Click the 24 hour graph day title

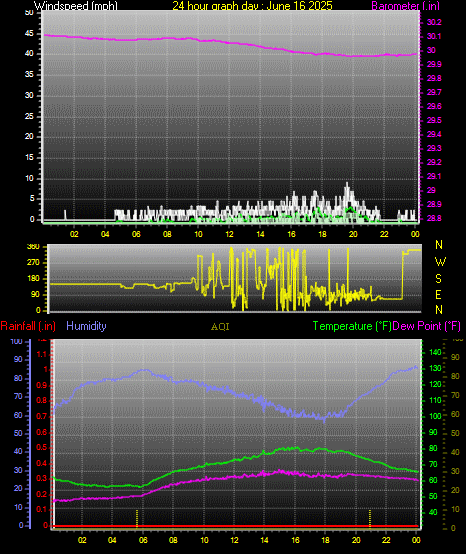[252, 5]
